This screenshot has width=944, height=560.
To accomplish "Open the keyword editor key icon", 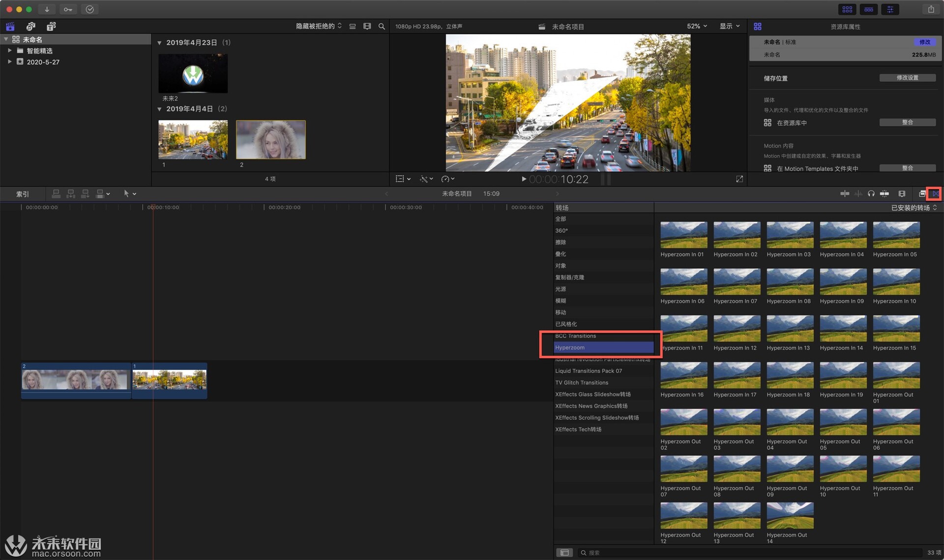I will click(x=68, y=9).
